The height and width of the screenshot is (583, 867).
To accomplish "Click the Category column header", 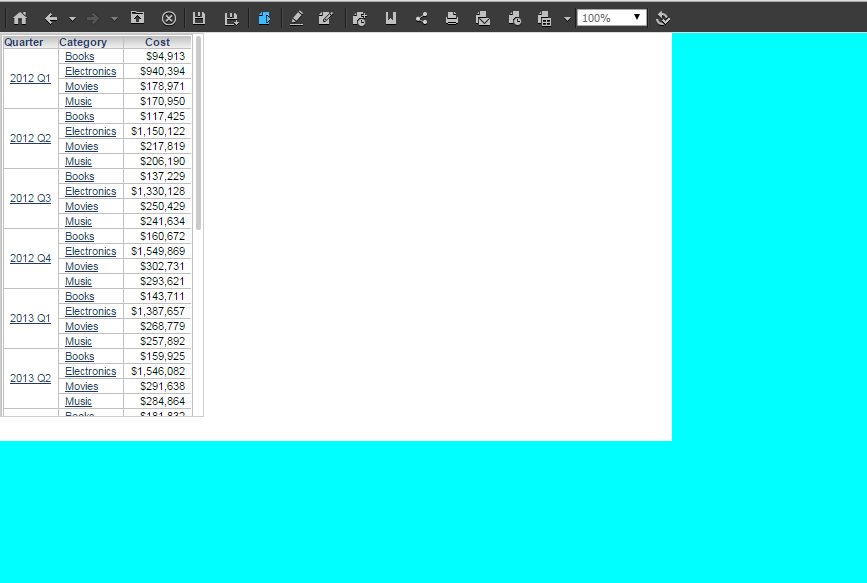I will pyautogui.click(x=83, y=42).
